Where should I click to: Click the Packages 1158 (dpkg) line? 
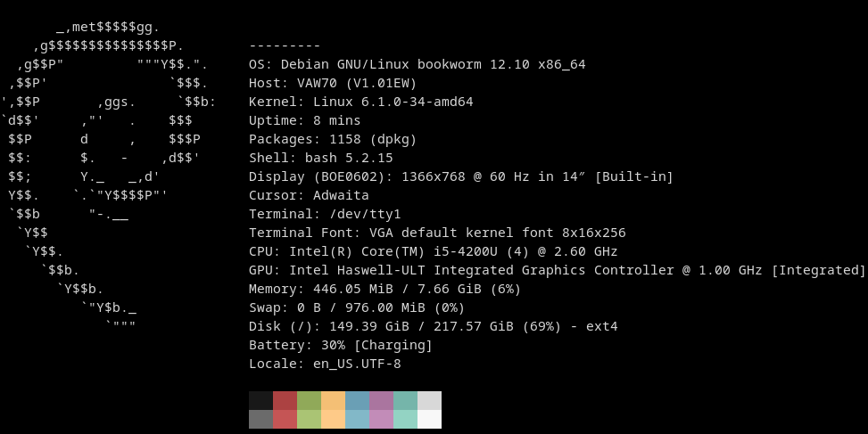click(333, 139)
